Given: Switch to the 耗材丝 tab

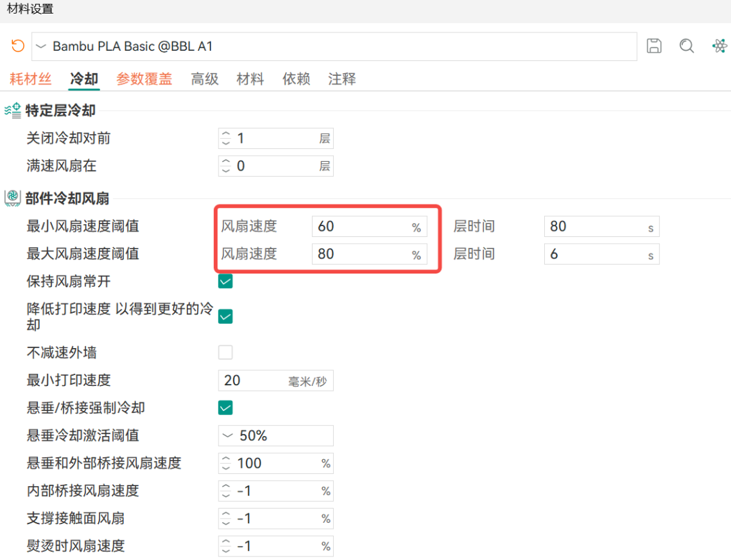Looking at the screenshot, I should click(30, 79).
